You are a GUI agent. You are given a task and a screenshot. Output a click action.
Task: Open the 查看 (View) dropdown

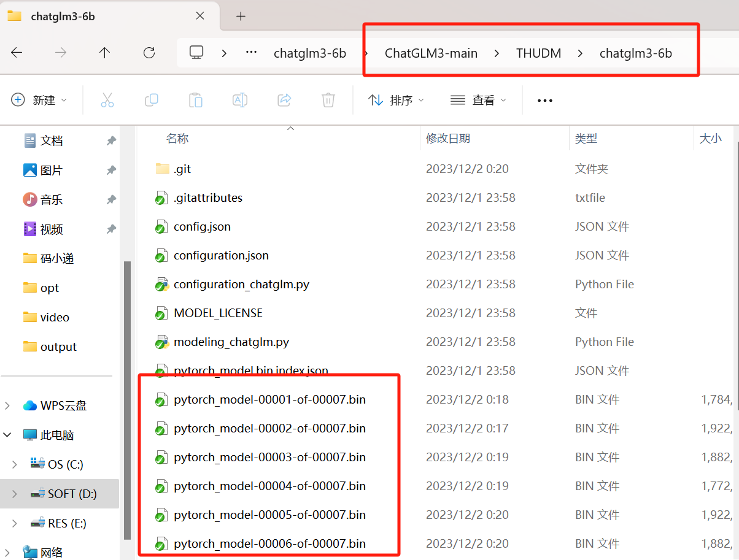coord(479,100)
